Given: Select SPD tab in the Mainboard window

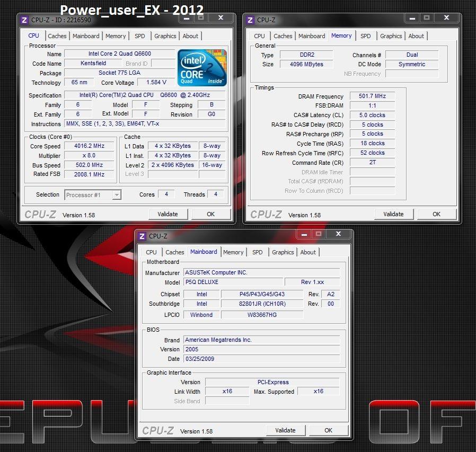Looking at the screenshot, I should click(258, 252).
